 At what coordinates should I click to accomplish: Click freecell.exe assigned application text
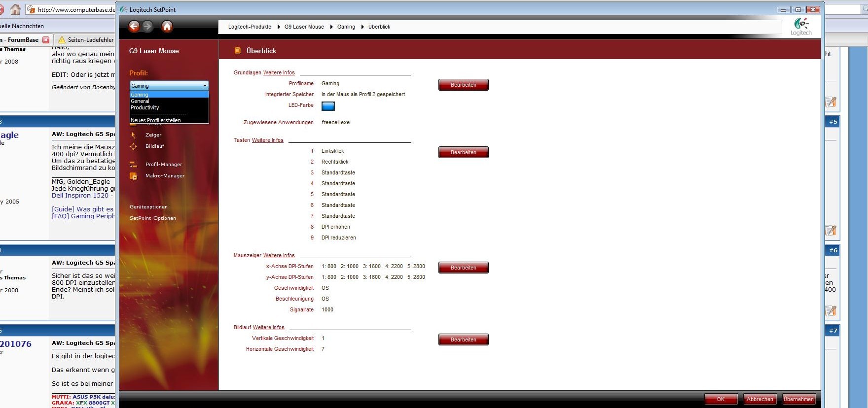pyautogui.click(x=336, y=122)
